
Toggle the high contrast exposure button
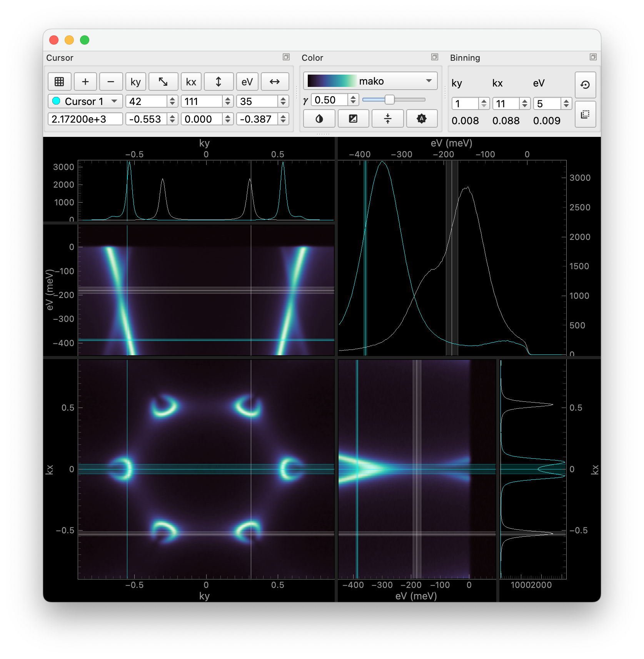[353, 118]
